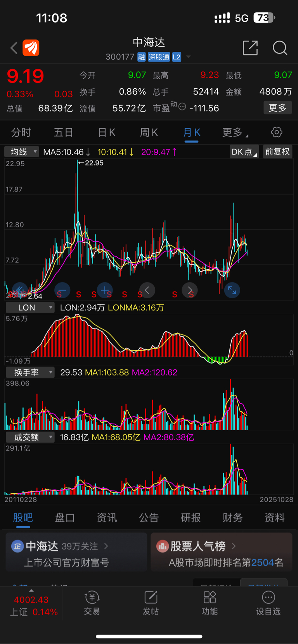Open the 研报 tab
298x644 pixels.
[x=191, y=518]
